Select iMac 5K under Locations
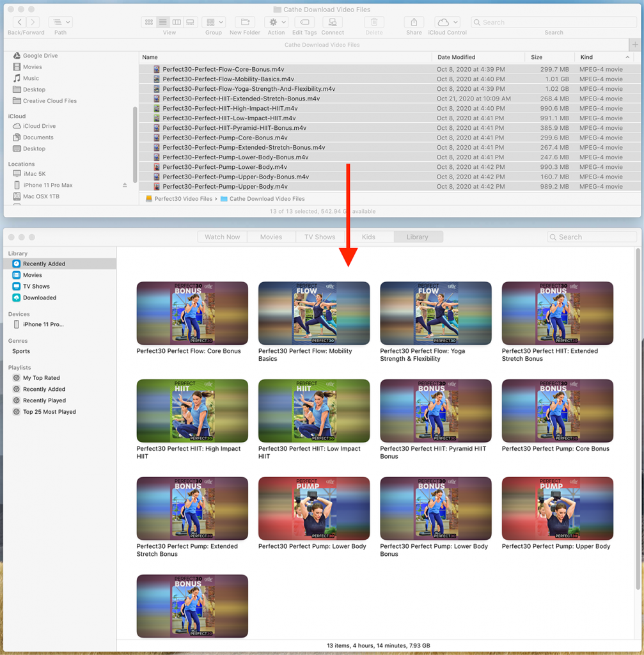This screenshot has width=644, height=655. click(x=35, y=174)
